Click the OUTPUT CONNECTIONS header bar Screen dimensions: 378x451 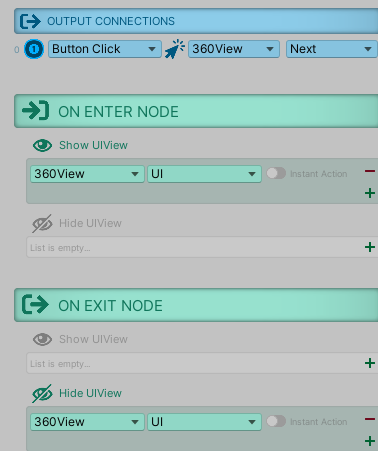tap(196, 21)
